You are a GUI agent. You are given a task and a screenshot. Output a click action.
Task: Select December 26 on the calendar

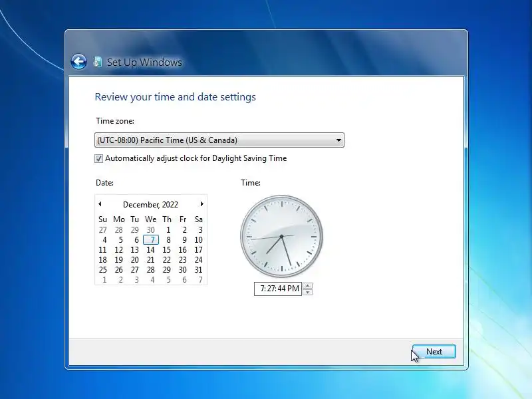tap(119, 270)
